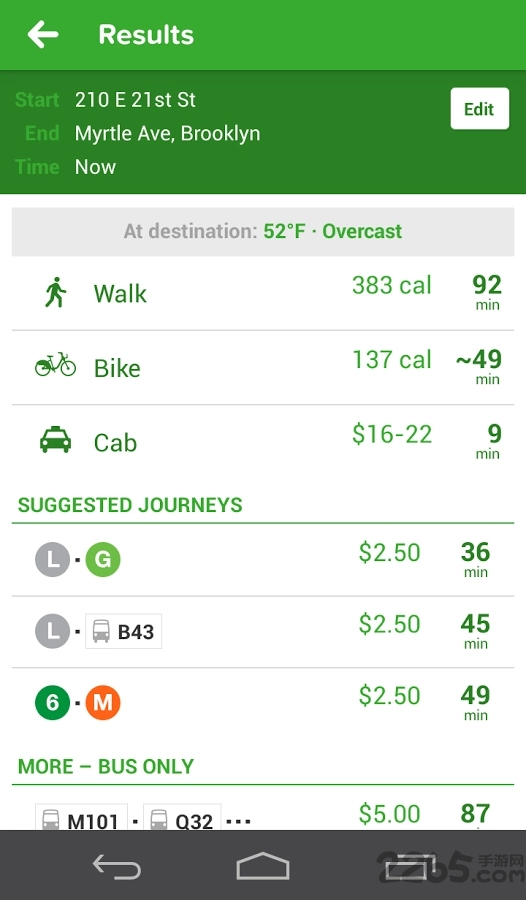Tap the back arrow in Results header
The width and height of the screenshot is (526, 900).
pos(43,34)
